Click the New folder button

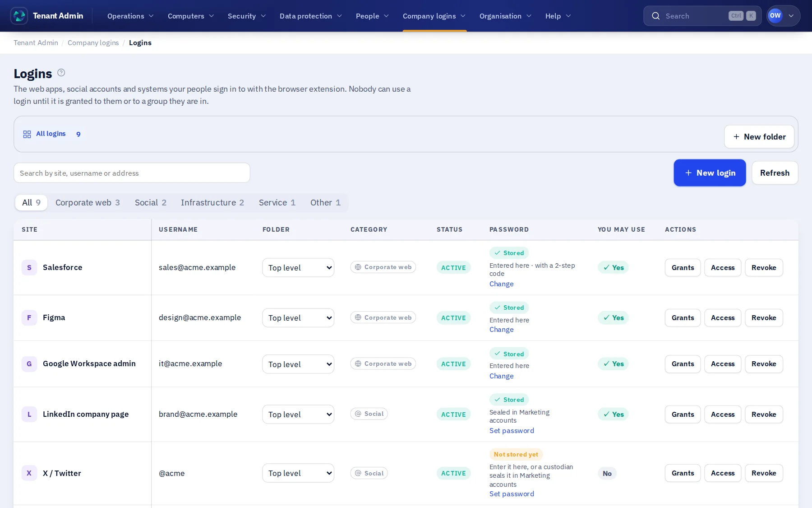click(x=759, y=136)
